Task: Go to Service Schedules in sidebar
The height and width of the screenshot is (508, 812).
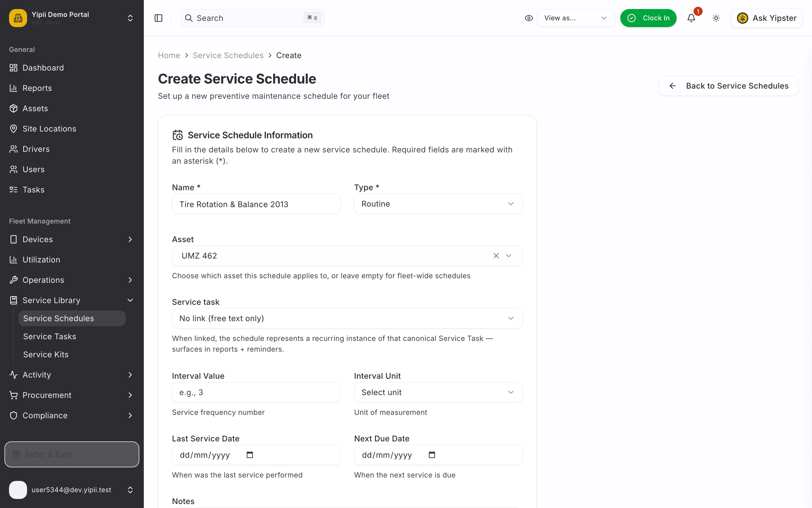Action: 72,318
